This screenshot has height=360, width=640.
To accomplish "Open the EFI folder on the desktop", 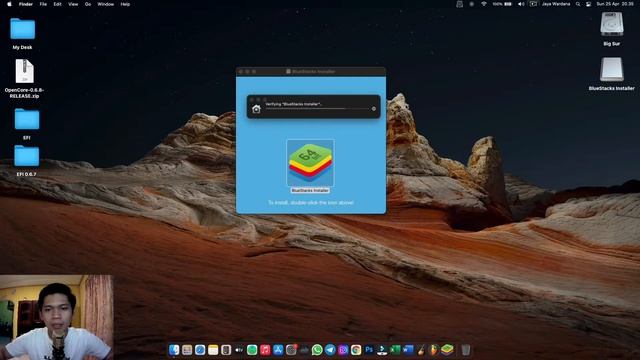I will 27,119.
